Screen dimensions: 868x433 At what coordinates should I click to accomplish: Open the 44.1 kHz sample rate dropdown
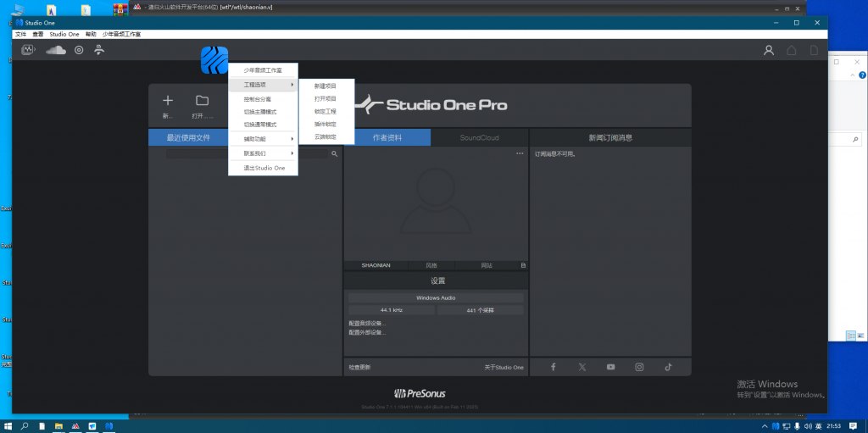point(392,310)
